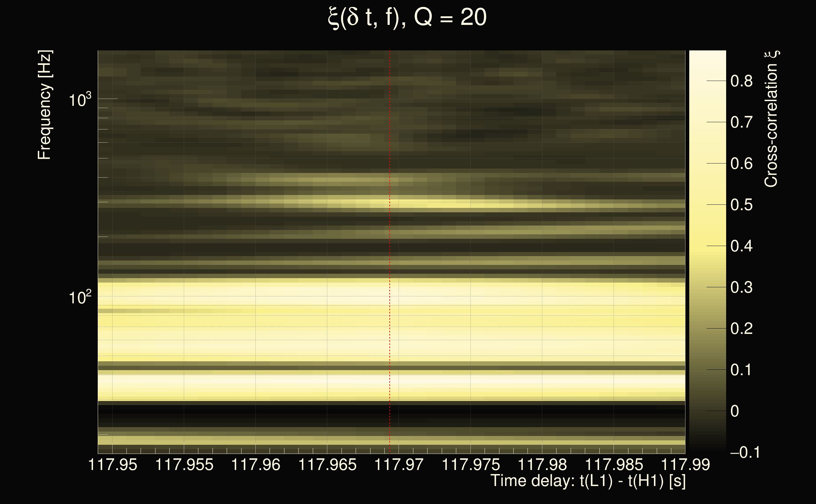Screen dimensions: 816x504
Task: Click the 117.955 x-axis tick label
Action: (x=184, y=465)
